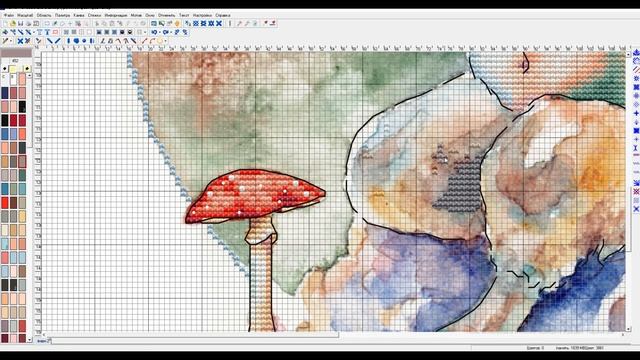Click the Print icon in top toolbar
Screen dimensions: 640x360
tap(28, 23)
